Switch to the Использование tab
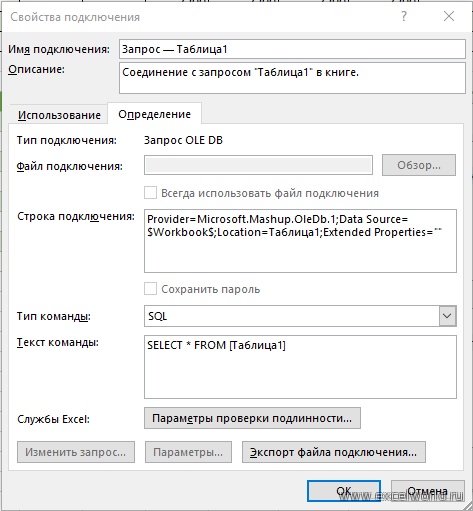This screenshot has width=473, height=511. 59,115
